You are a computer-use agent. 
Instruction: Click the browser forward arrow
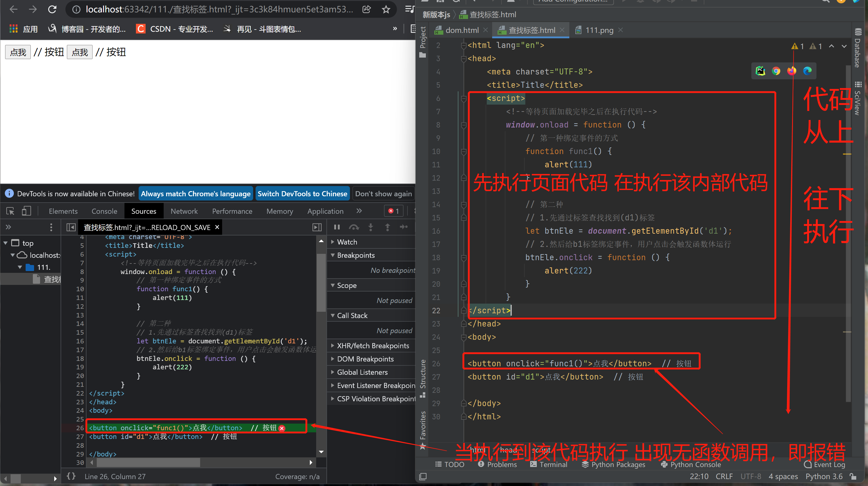click(x=33, y=9)
